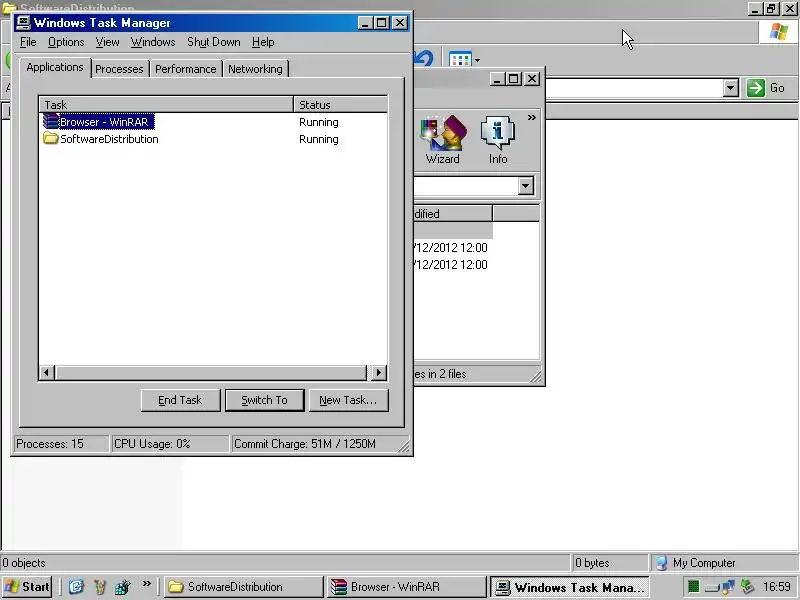The width and height of the screenshot is (800, 600).
Task: Click the SoftwareDistribution folder icon in task list
Action: pyautogui.click(x=51, y=138)
